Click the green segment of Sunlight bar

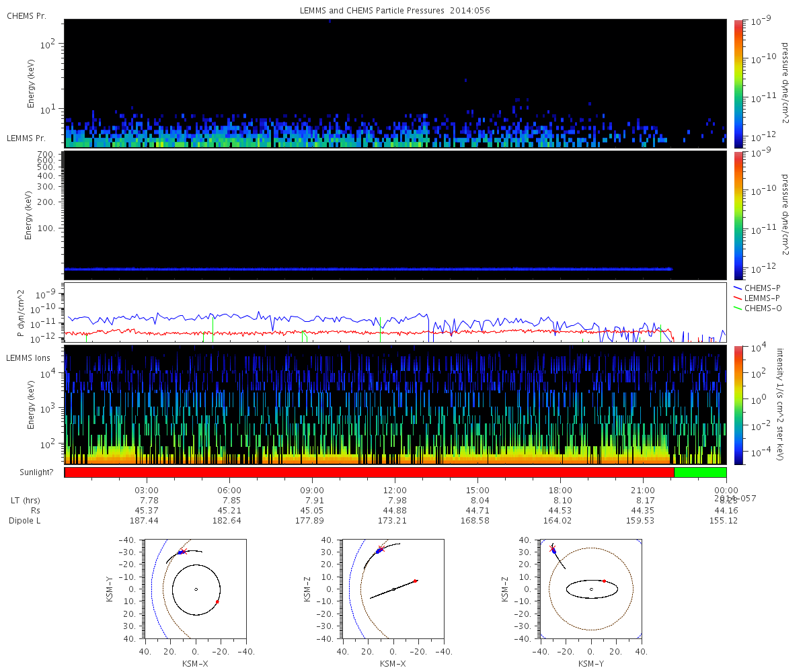click(700, 472)
